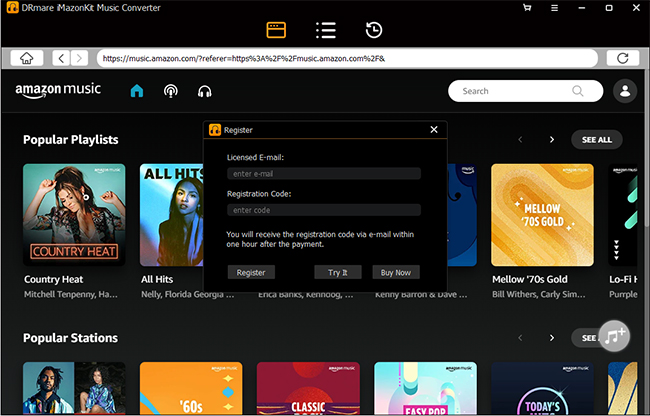
Task: Show previous Popular Playlists with left chevron
Action: coord(520,140)
